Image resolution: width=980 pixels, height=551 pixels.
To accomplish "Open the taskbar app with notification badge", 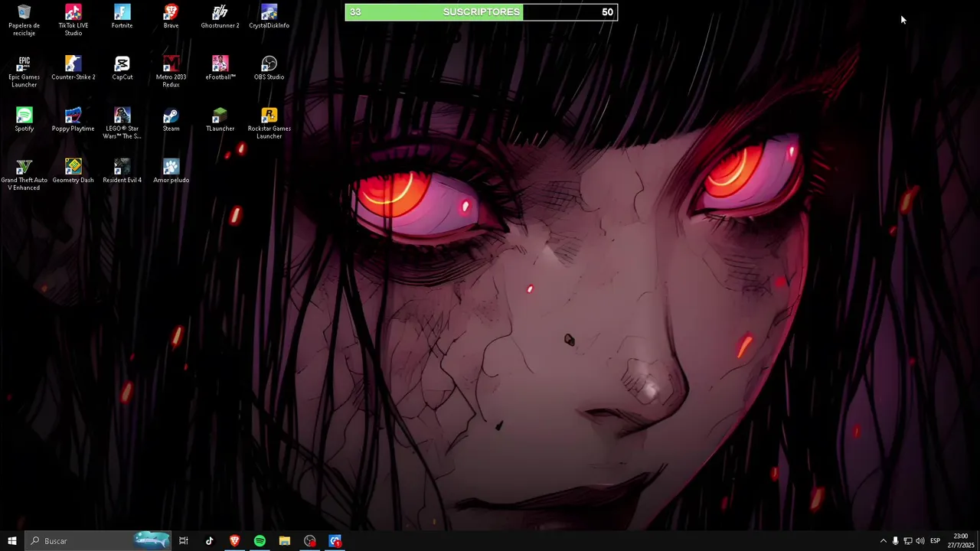I will pyautogui.click(x=335, y=541).
